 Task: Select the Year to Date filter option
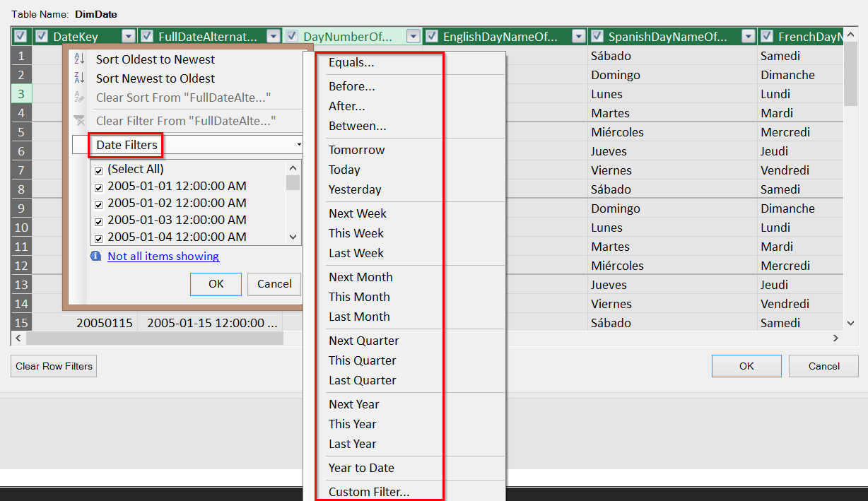pos(361,468)
